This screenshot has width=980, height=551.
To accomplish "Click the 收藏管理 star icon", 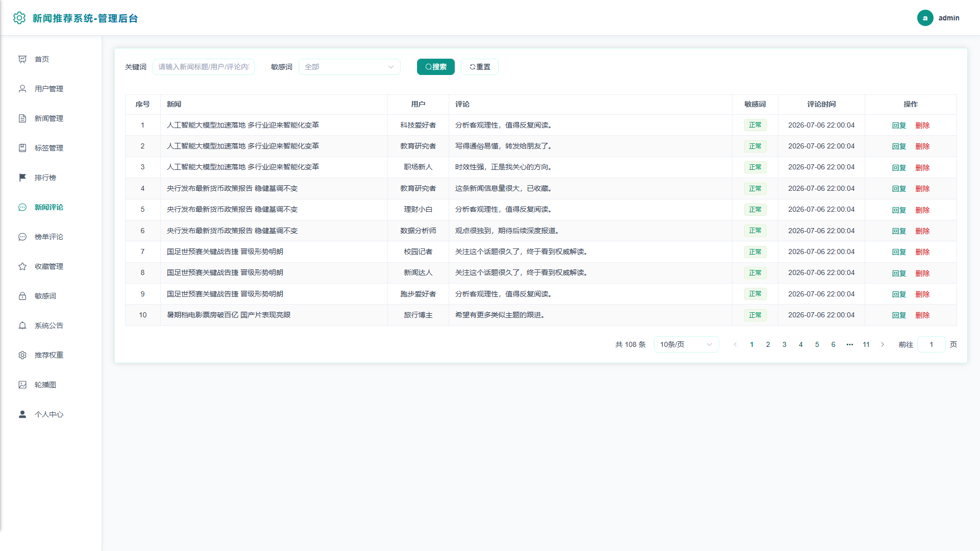I will (x=22, y=266).
